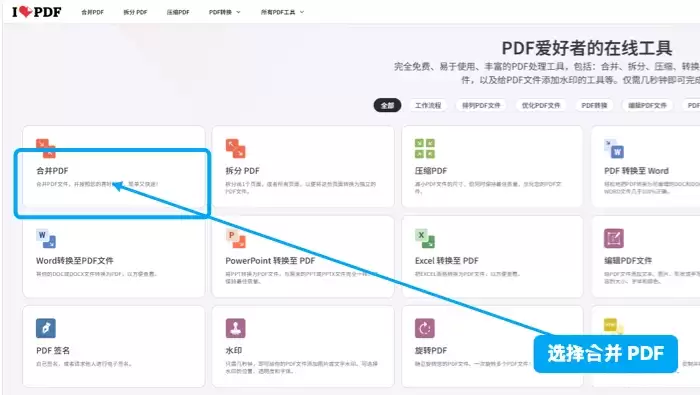Open the PDF转换 dropdown in the top navigation
The width and height of the screenshot is (700, 395).
point(225,12)
